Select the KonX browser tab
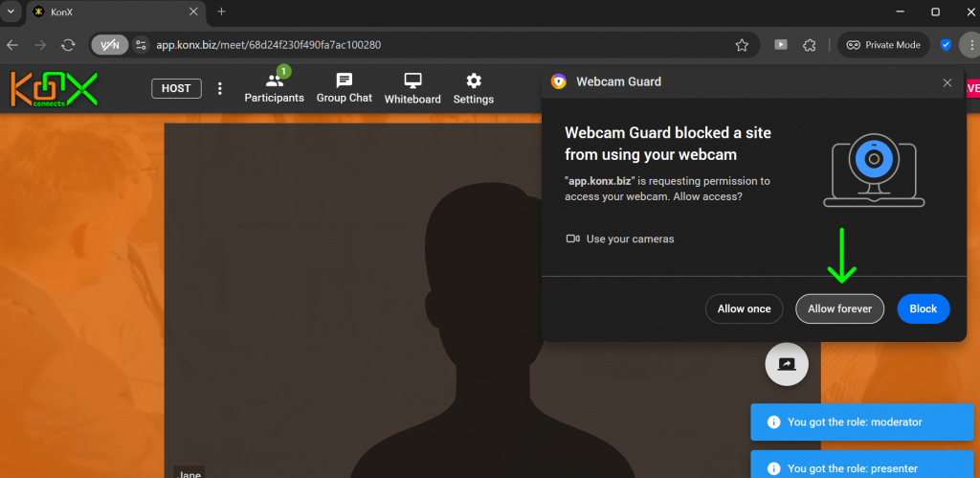 click(115, 11)
